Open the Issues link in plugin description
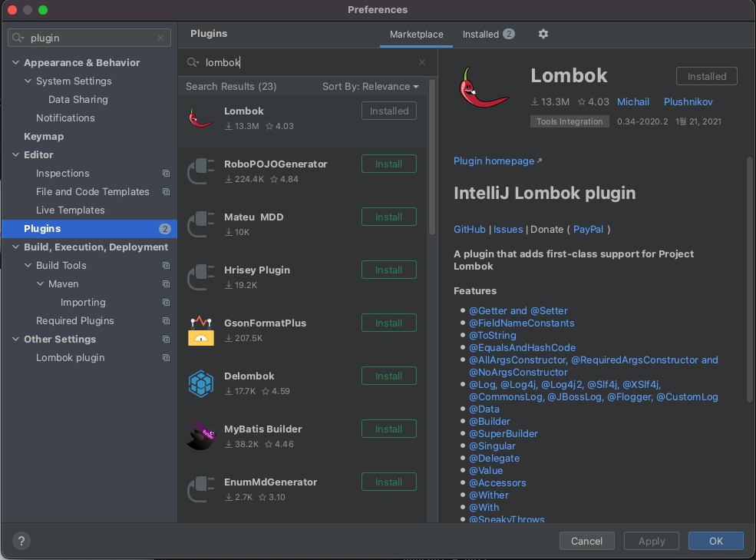 [508, 230]
